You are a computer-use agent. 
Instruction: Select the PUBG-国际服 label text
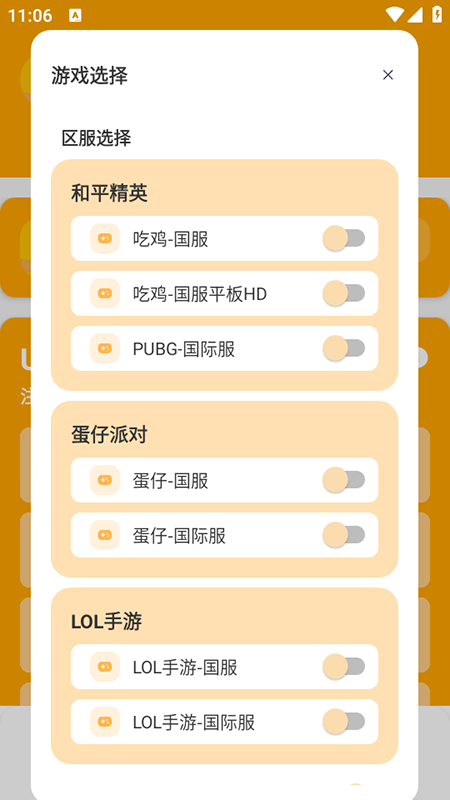click(184, 349)
